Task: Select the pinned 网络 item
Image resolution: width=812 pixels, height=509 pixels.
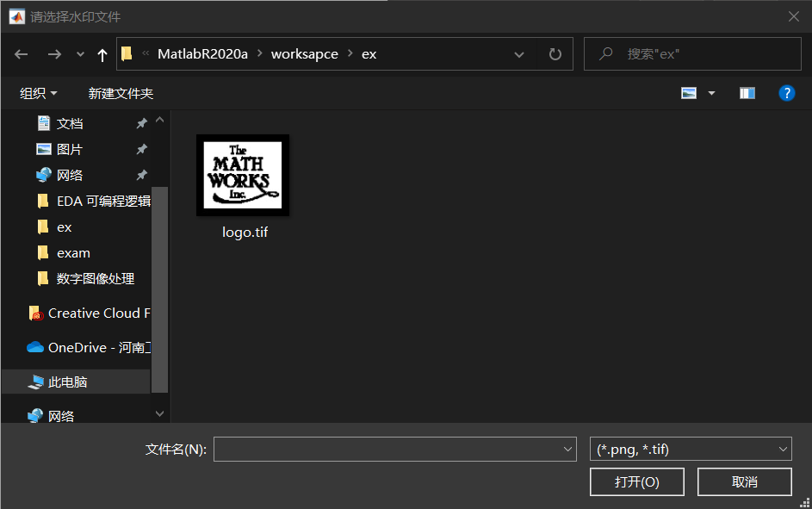Action: click(70, 175)
